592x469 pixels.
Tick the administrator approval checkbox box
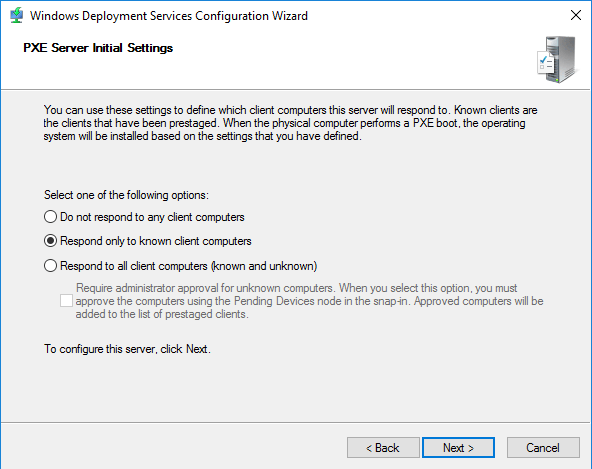click(66, 301)
